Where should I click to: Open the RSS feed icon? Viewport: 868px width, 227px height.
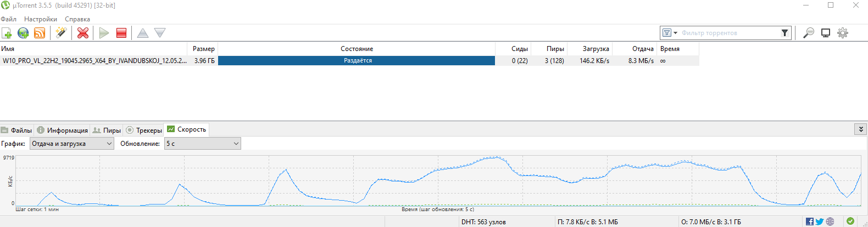click(40, 33)
